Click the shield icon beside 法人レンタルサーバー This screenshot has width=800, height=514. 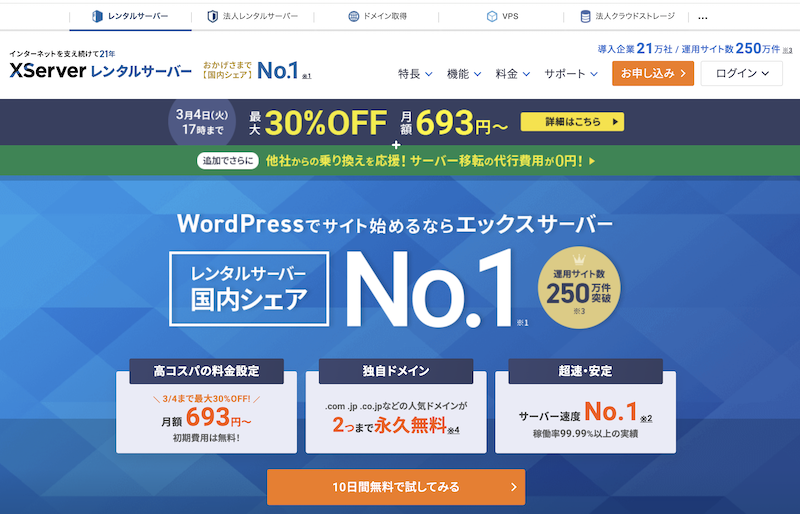(x=212, y=16)
